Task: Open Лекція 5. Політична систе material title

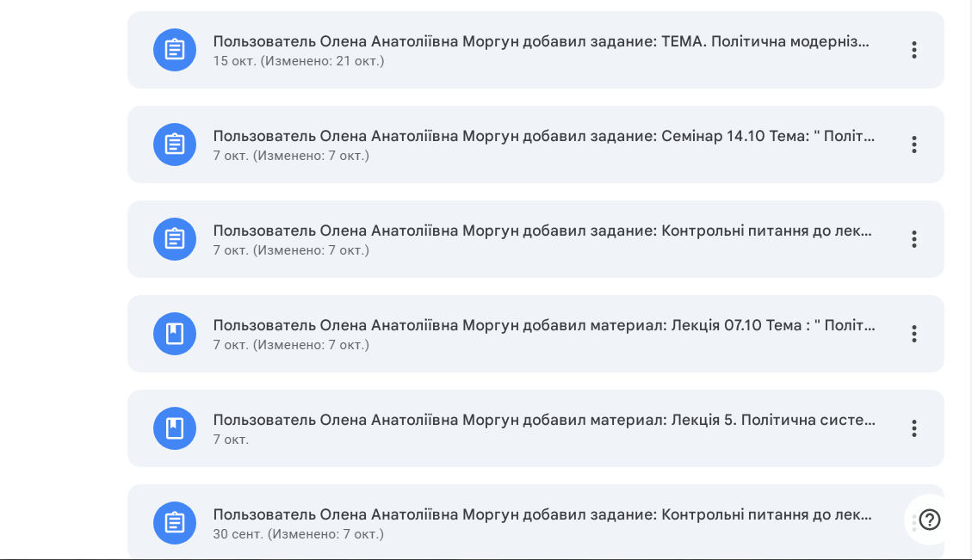Action: (x=543, y=420)
